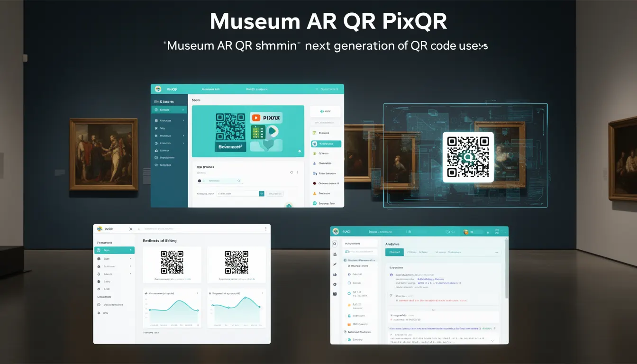Expand the chevron on the last Analytics text block
Viewport: 637px width, 364px height.
(x=492, y=341)
